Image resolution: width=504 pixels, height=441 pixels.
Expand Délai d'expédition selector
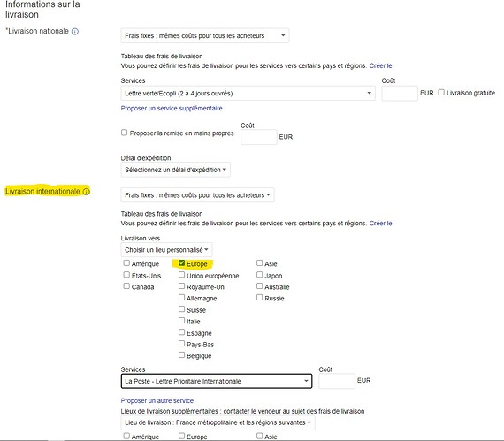tap(175, 170)
